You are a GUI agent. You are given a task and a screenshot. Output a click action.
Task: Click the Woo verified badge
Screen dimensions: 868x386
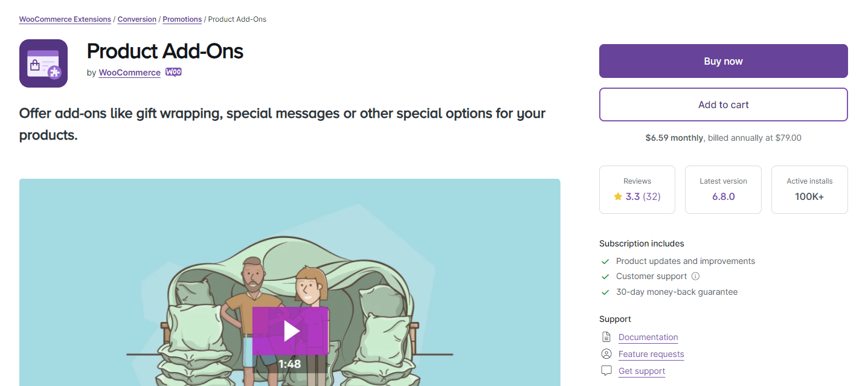click(173, 72)
